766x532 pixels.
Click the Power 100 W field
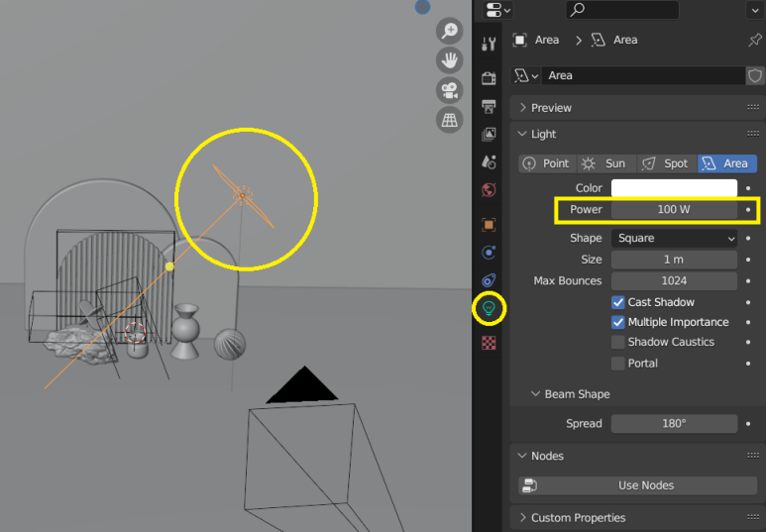tap(674, 210)
